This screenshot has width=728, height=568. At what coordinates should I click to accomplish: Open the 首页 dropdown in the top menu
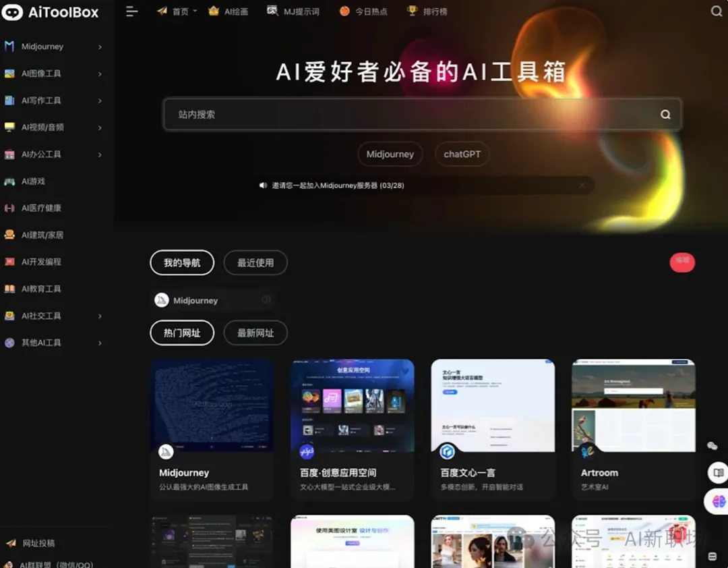click(x=177, y=11)
